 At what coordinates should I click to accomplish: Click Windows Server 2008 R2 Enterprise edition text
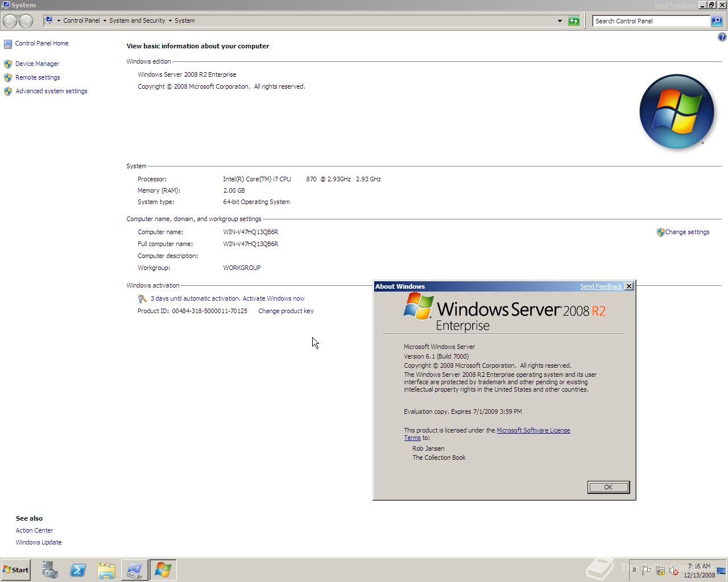tap(187, 74)
